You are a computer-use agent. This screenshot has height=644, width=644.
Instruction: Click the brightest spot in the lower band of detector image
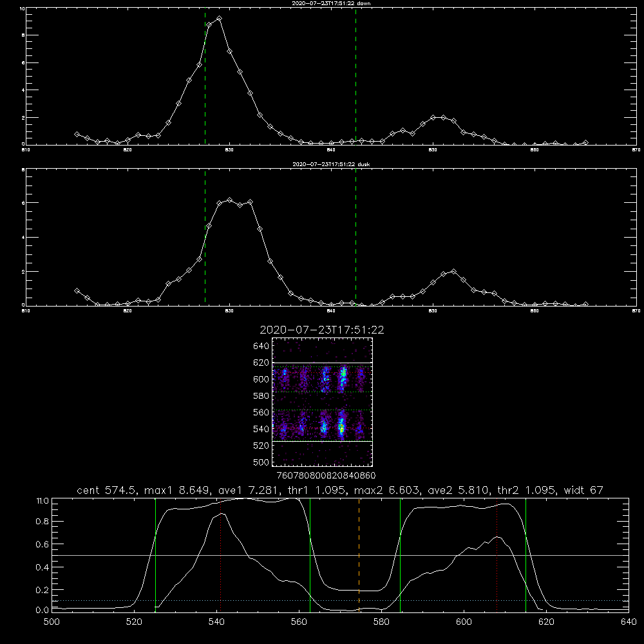coord(341,428)
